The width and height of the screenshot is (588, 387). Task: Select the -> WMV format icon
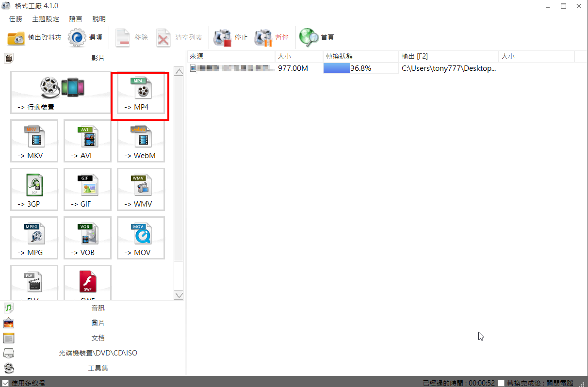coord(141,190)
